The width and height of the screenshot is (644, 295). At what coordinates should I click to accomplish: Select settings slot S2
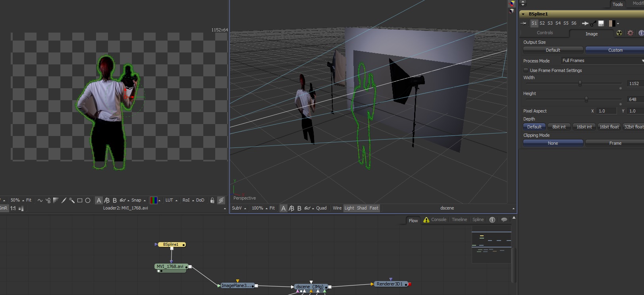tap(542, 23)
